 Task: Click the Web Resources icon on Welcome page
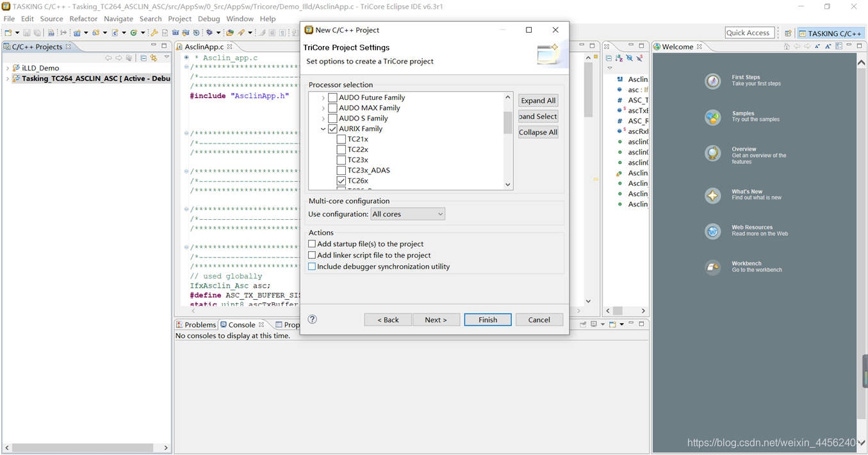713,231
